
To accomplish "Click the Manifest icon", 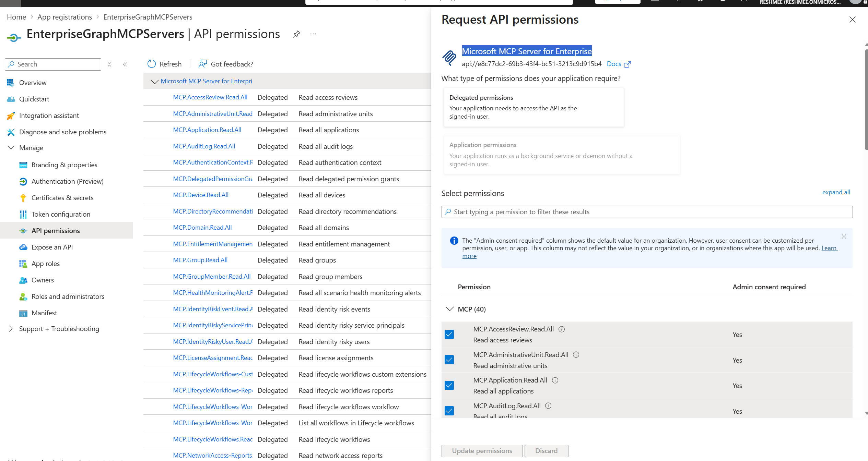I will coord(23,313).
